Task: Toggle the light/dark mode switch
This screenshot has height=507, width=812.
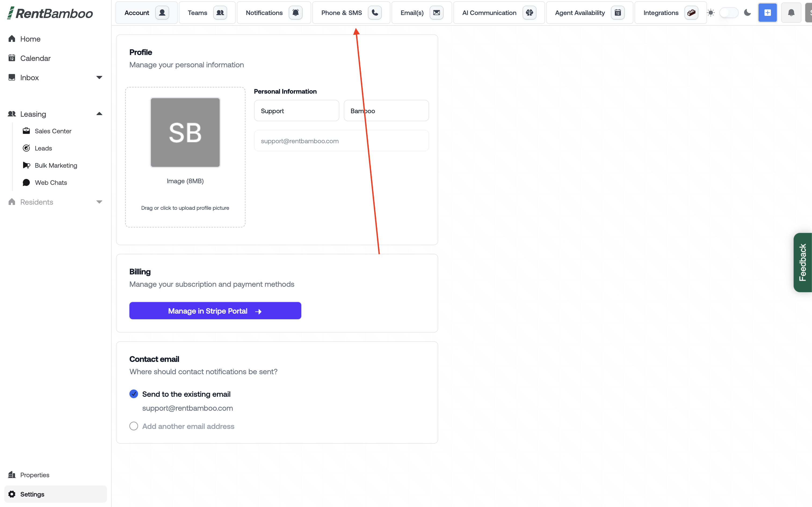Action: click(729, 13)
